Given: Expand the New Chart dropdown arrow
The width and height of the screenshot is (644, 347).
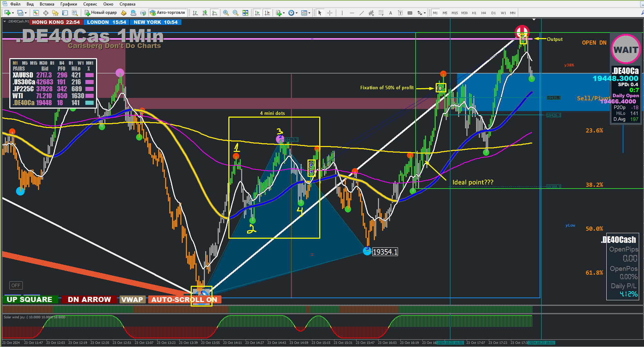Looking at the screenshot, I should (x=13, y=13).
